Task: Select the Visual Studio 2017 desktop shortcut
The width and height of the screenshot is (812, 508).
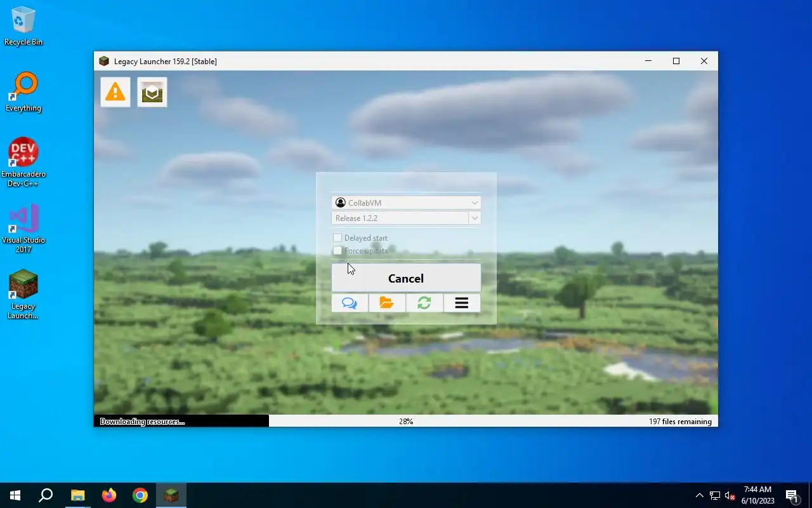Action: click(x=23, y=229)
